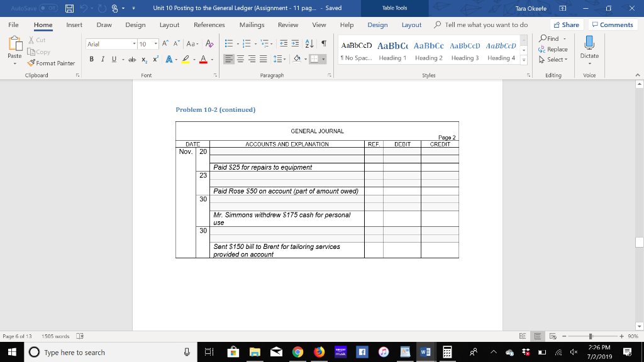This screenshot has width=644, height=362.
Task: Open the Comments pane
Action: (613, 25)
